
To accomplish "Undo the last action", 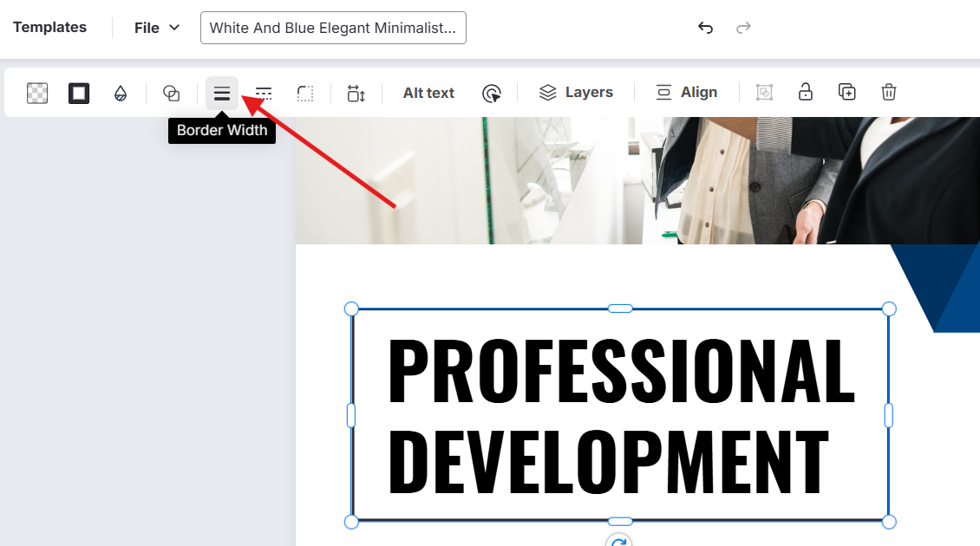I will coord(705,28).
